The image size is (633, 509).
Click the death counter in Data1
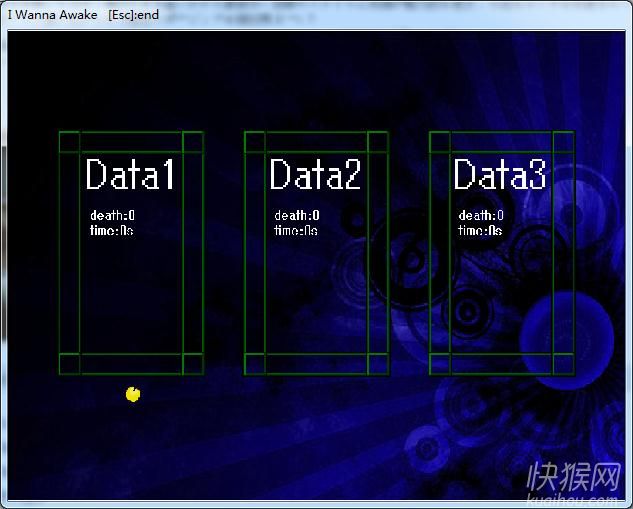[112, 215]
